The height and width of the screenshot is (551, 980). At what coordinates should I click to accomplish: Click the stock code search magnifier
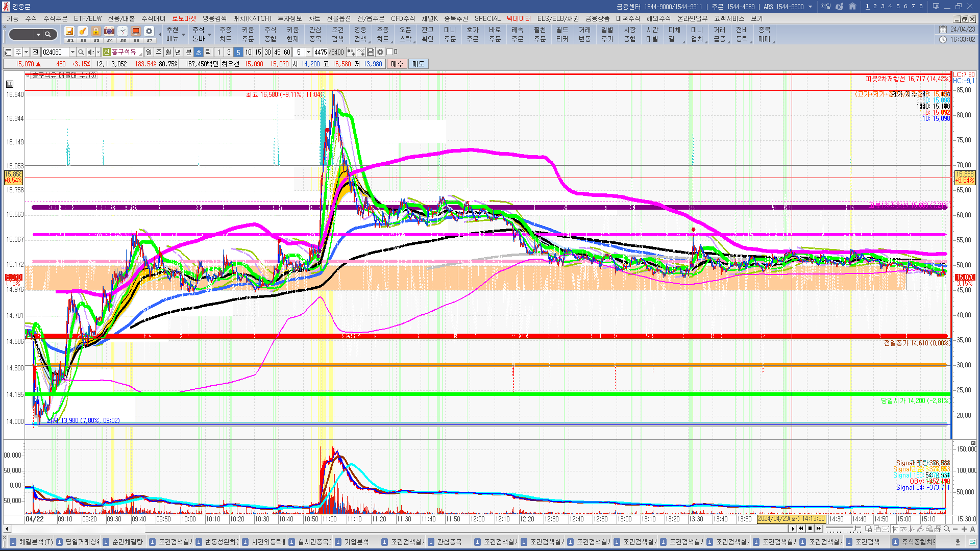pos(81,52)
